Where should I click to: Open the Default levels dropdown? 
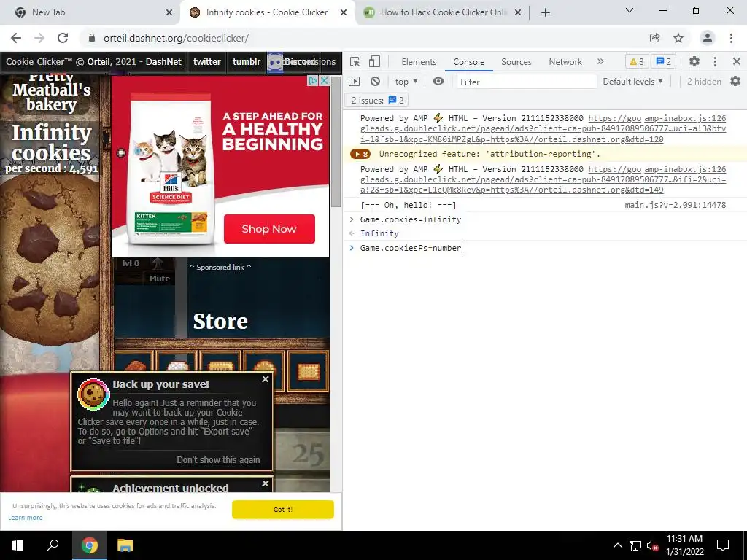click(632, 82)
